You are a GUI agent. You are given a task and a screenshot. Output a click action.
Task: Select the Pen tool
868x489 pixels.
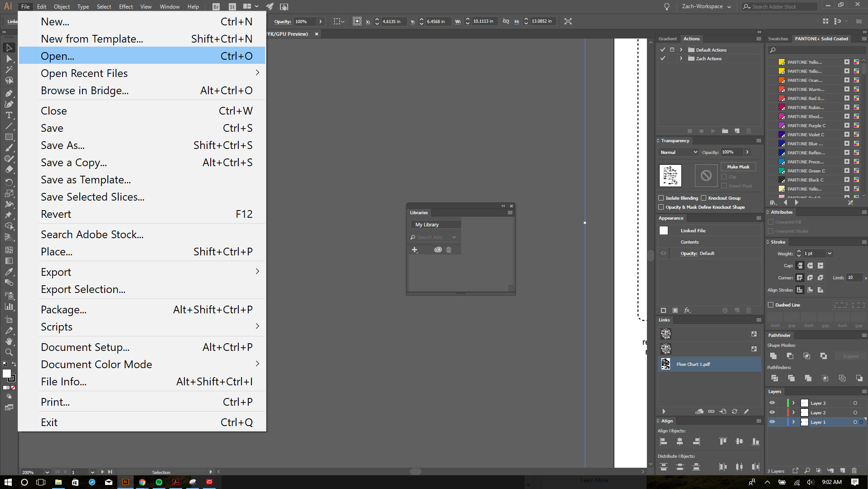tap(9, 93)
